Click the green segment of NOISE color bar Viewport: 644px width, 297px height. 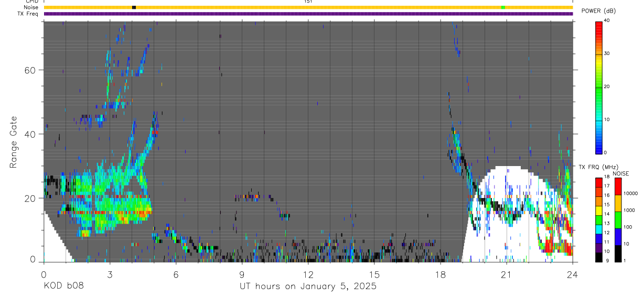coord(618,220)
